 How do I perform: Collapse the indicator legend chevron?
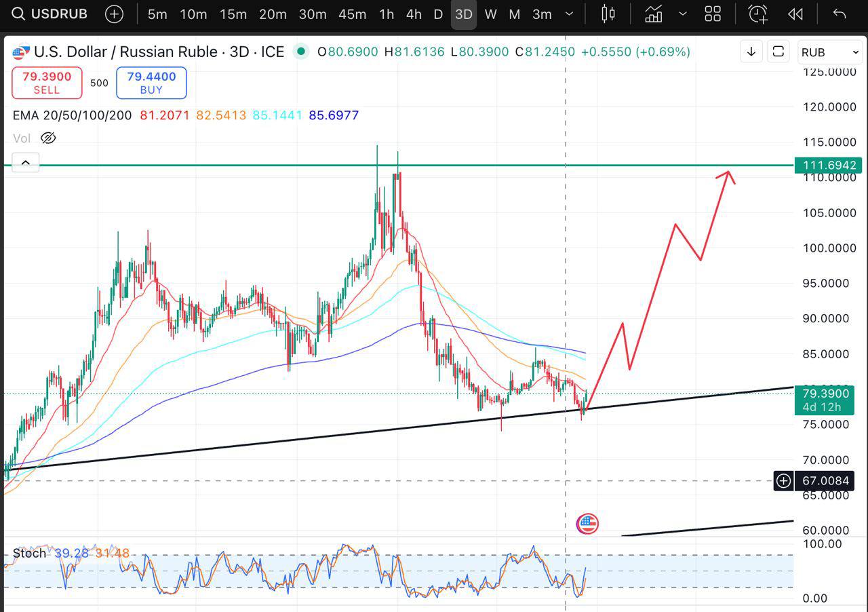point(25,163)
